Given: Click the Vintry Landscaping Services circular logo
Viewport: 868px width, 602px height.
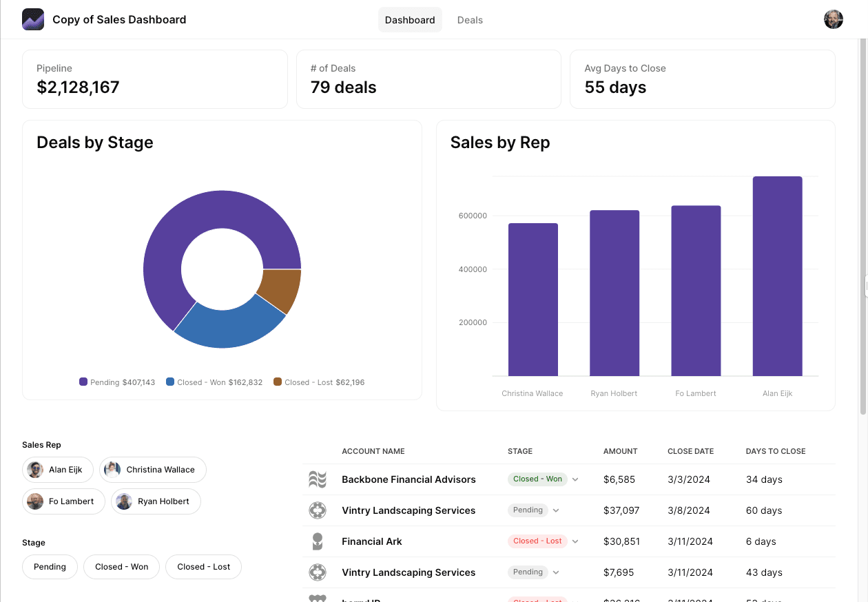Looking at the screenshot, I should [x=318, y=510].
